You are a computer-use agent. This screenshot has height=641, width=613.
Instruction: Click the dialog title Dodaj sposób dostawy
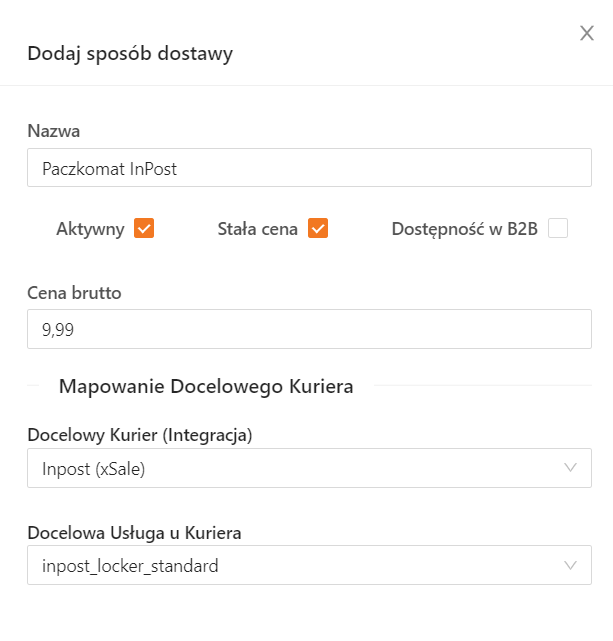(130, 53)
